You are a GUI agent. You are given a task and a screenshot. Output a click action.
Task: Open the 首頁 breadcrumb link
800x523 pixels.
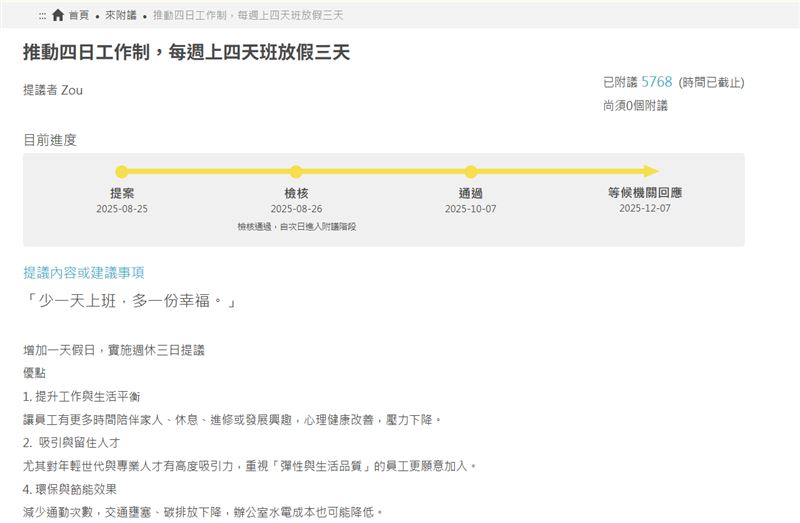[78, 15]
